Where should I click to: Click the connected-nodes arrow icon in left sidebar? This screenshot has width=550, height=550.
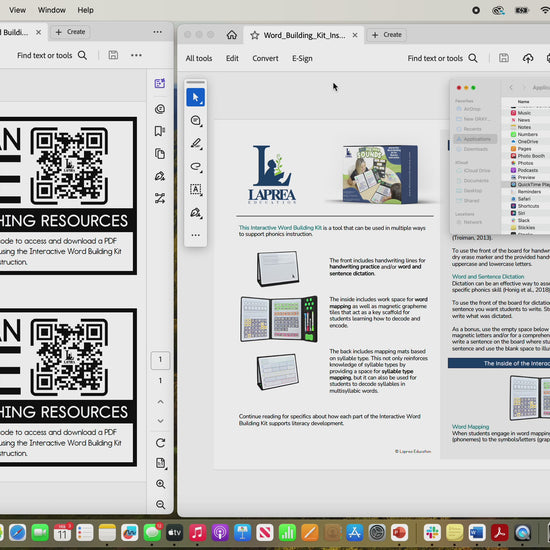(160, 199)
